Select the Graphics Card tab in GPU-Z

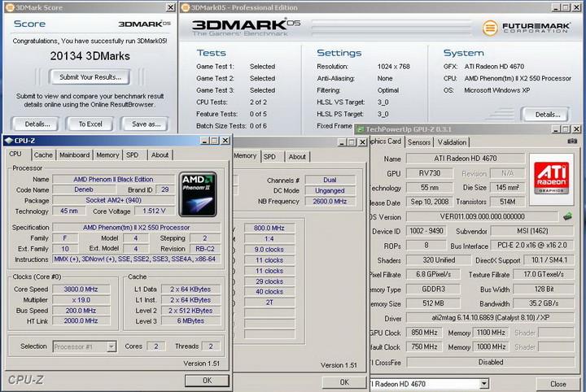coord(386,142)
